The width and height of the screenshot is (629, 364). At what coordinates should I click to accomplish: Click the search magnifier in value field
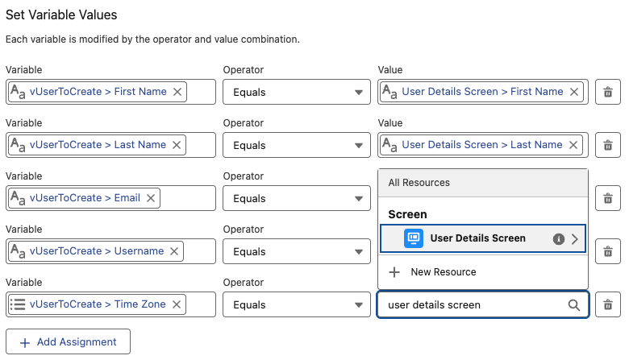point(574,305)
